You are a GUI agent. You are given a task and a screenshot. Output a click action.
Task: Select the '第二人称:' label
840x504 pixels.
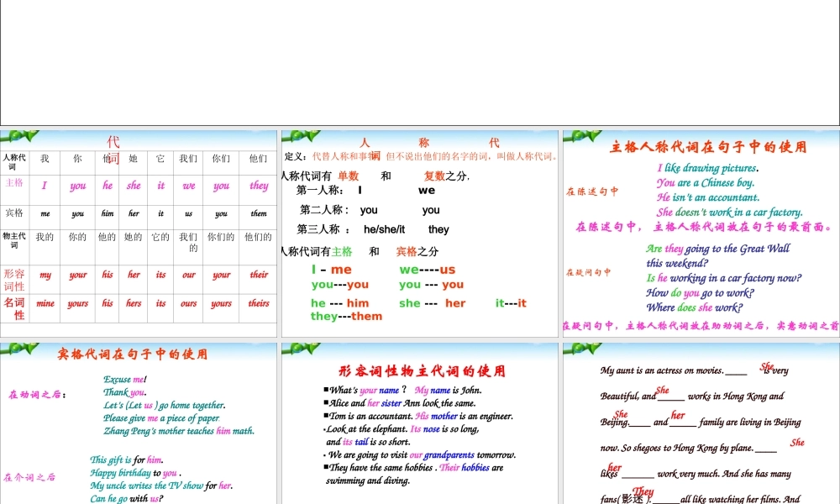pyautogui.click(x=324, y=210)
